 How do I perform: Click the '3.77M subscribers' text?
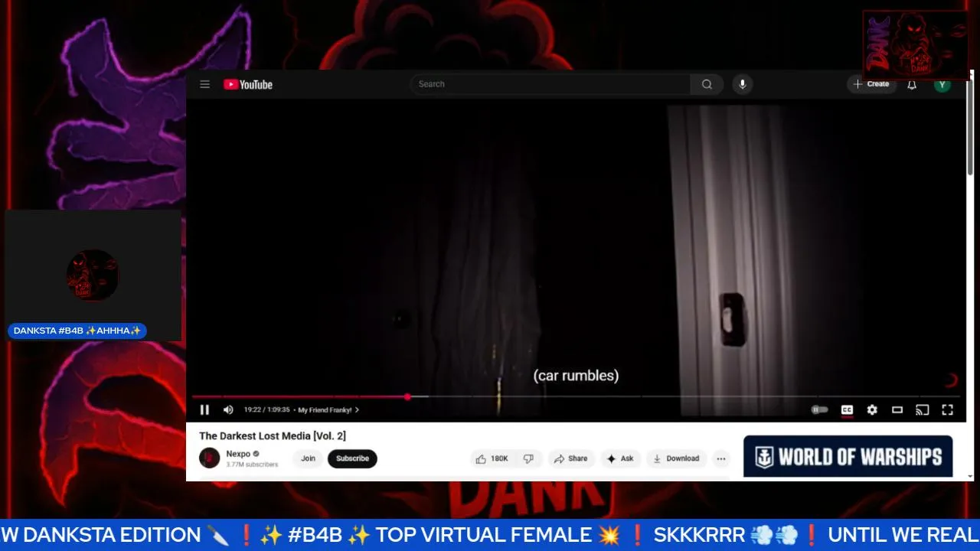click(252, 465)
